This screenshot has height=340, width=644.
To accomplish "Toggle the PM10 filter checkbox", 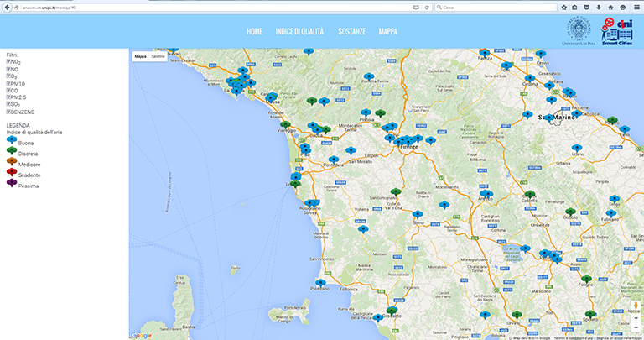I will click(x=8, y=83).
